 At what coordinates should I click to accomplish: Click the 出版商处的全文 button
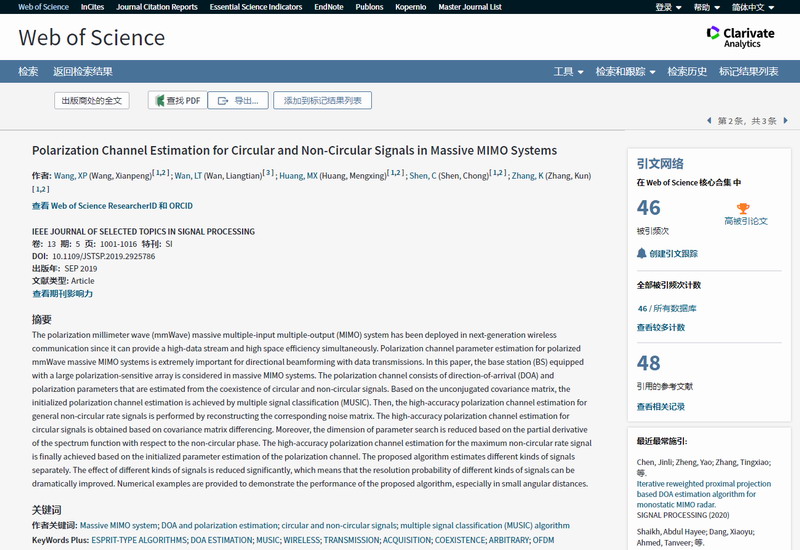pos(91,100)
